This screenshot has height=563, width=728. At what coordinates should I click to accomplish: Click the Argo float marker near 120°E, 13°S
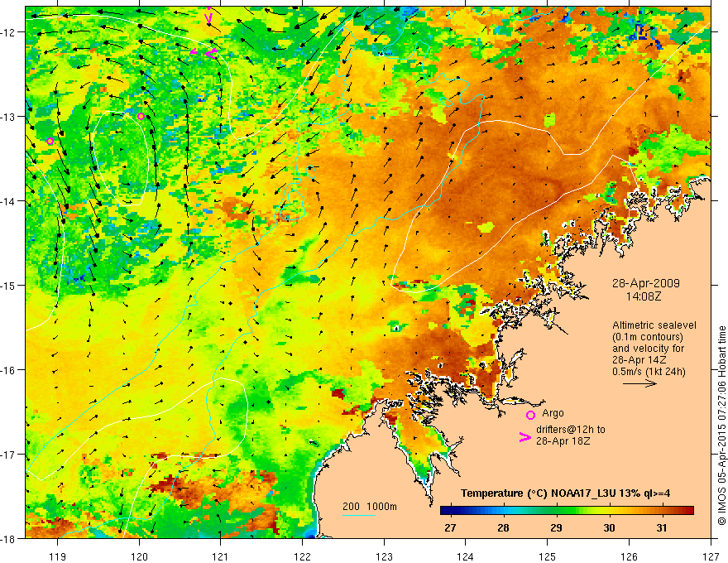tap(141, 116)
